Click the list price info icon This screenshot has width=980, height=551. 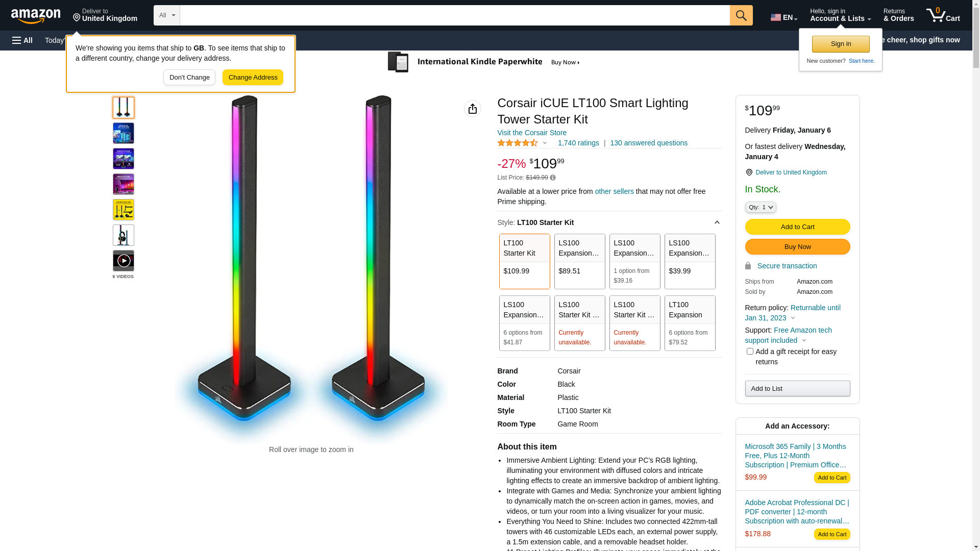553,178
